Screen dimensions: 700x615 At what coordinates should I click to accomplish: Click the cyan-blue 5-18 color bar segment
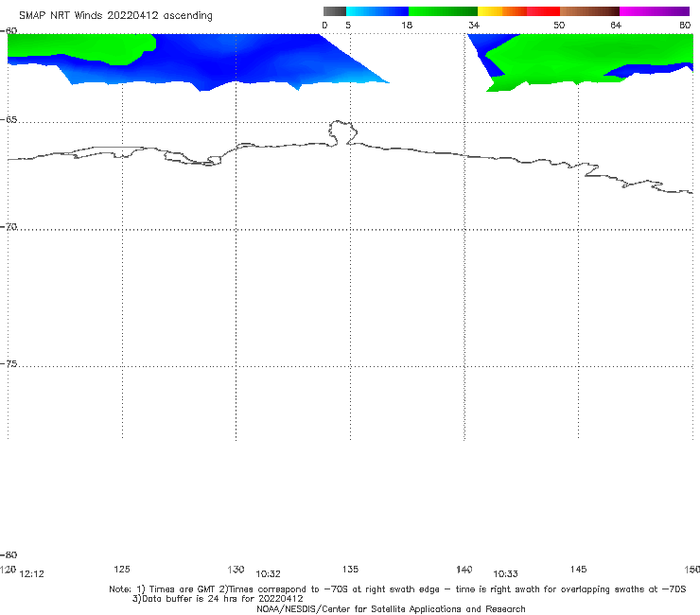377,11
